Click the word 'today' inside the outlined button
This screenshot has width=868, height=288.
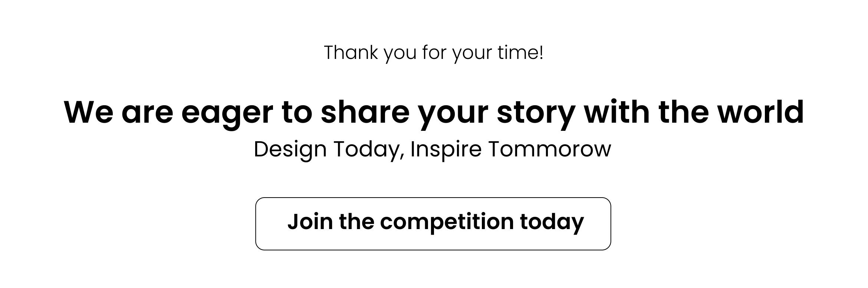coord(552,223)
